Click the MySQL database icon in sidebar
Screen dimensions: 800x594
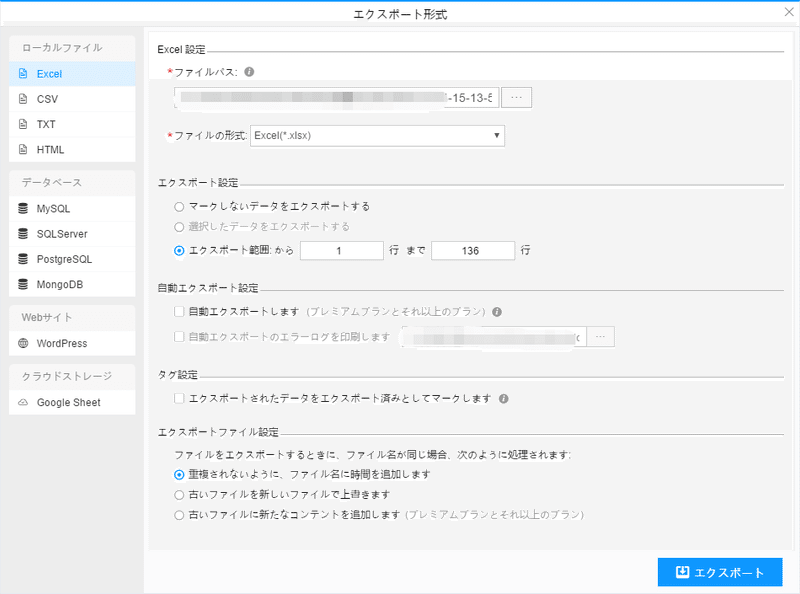click(23, 209)
